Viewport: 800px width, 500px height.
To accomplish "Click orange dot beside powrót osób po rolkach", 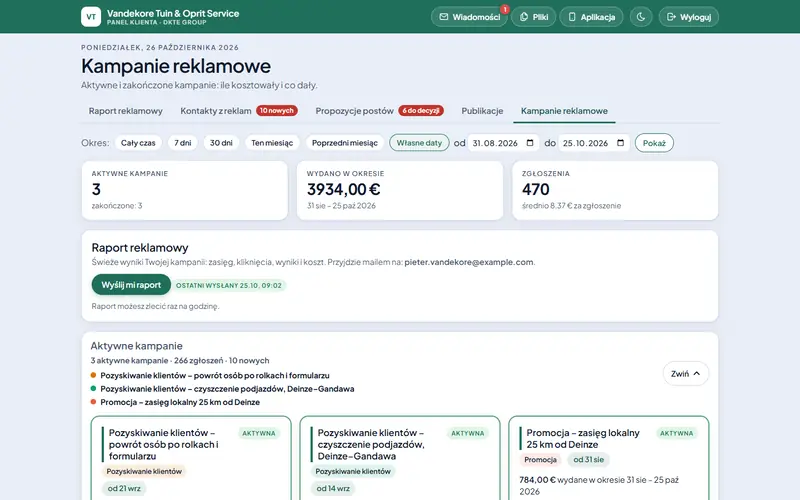I will 93,375.
